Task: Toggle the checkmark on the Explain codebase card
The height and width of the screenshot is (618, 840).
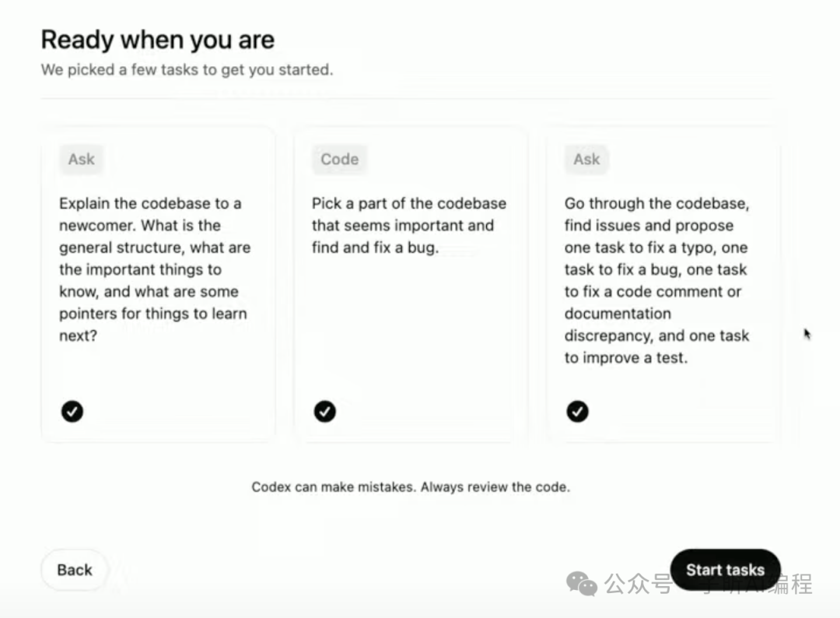Action: coord(72,411)
